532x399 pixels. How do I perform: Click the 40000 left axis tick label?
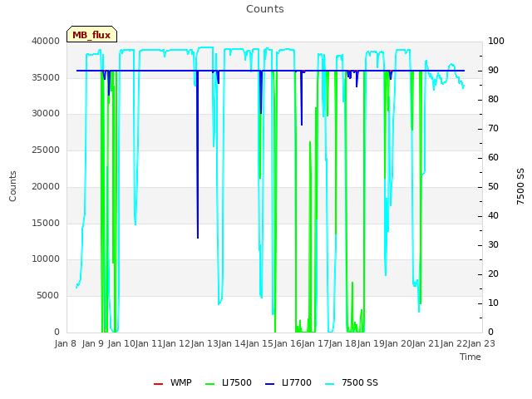tap(46, 42)
